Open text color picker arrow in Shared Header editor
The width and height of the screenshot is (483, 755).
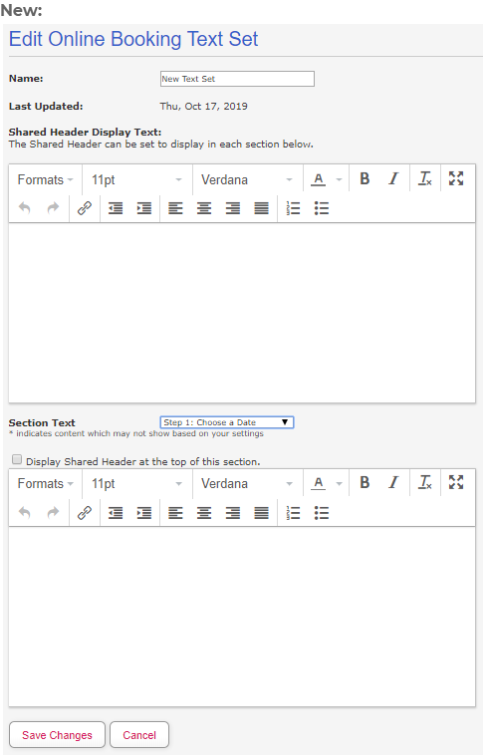pos(339,180)
